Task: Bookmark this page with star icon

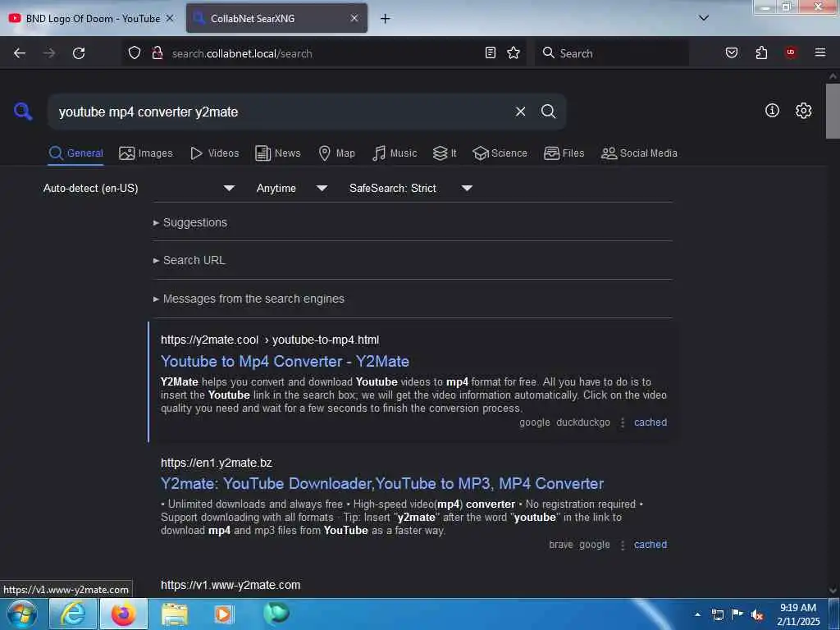Action: 514,52
